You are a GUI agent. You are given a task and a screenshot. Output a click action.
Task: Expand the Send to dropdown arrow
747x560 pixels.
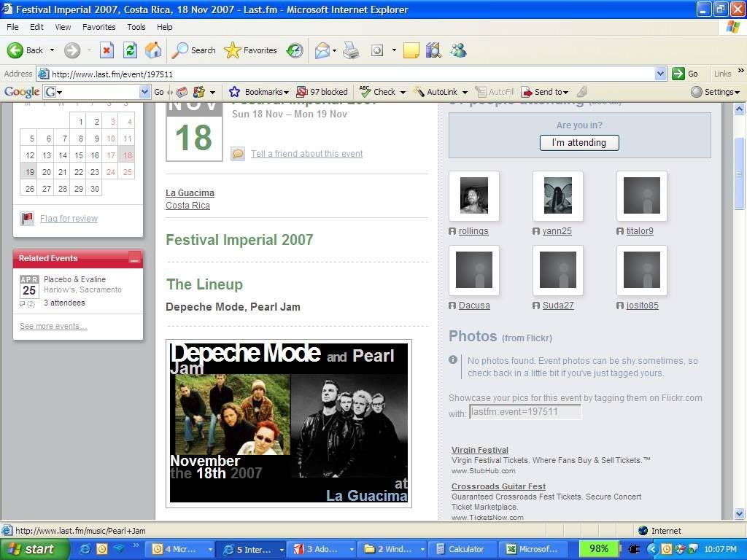565,93
